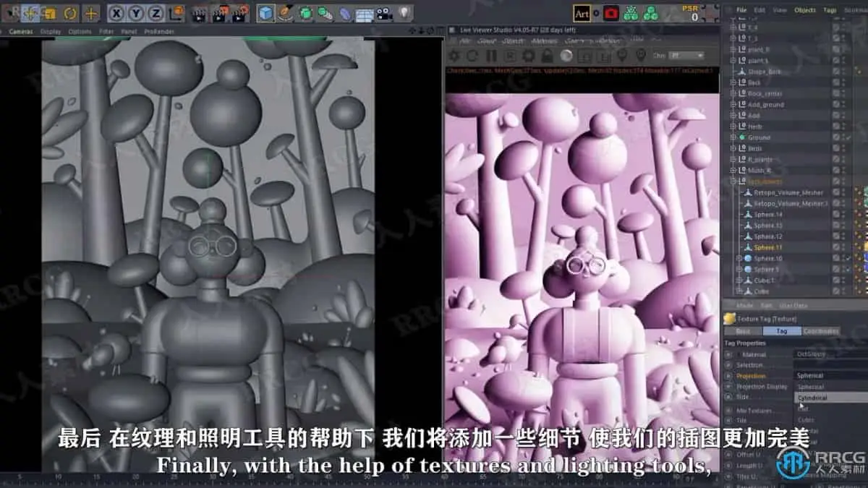Screen dimensions: 868x488
Task: Expand the Herb object group
Action: [733, 126]
